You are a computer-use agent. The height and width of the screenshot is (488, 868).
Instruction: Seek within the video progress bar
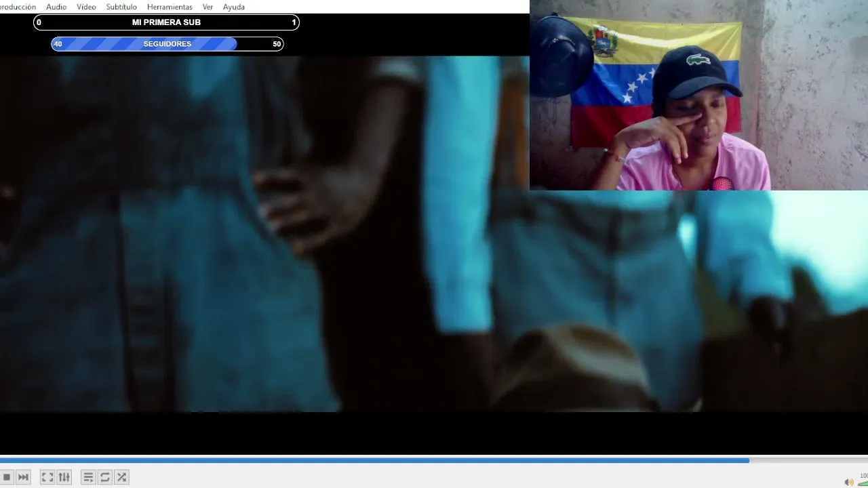point(434,460)
